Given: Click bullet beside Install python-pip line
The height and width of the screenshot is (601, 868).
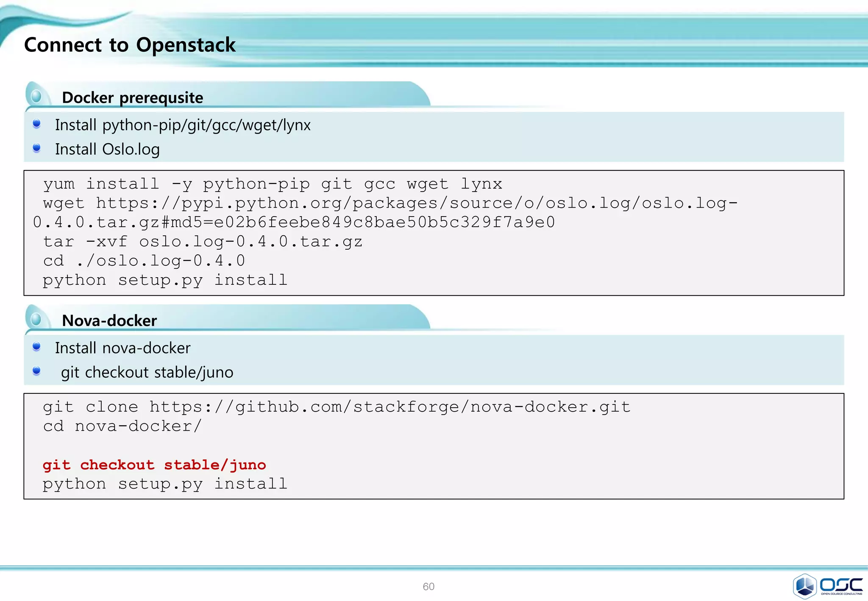Looking at the screenshot, I should click(x=37, y=124).
